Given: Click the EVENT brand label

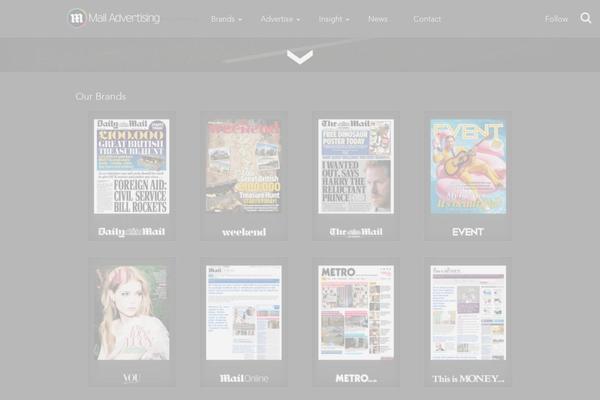Looking at the screenshot, I should coord(468,232).
